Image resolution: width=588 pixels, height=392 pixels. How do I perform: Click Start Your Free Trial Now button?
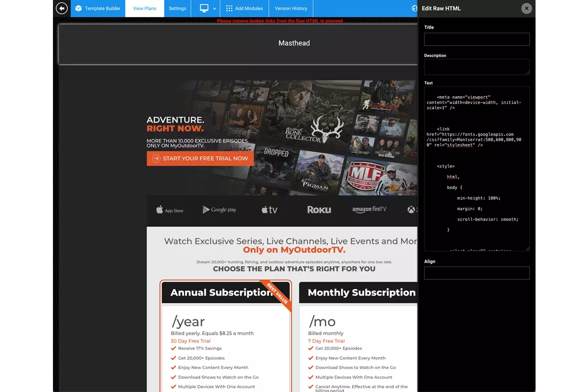tap(200, 158)
